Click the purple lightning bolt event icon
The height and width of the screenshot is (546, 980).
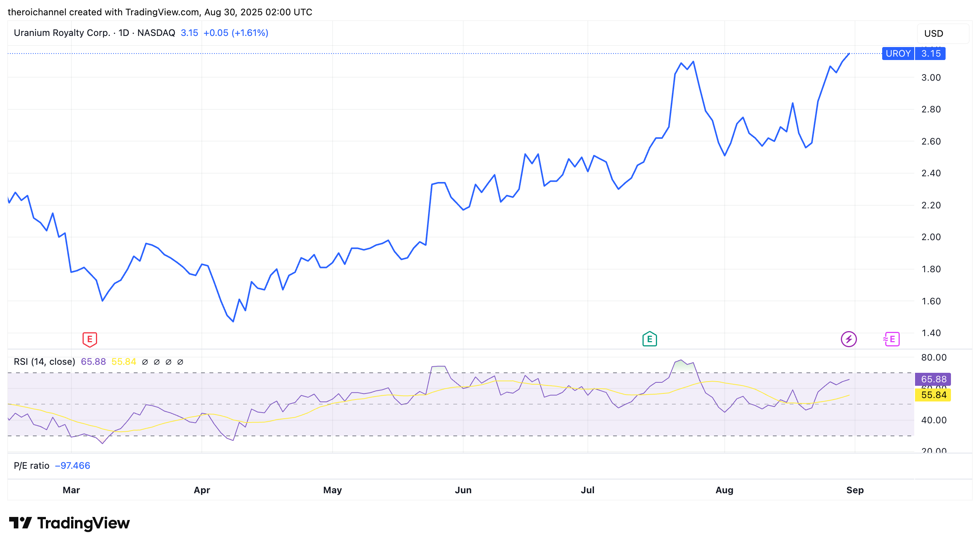[849, 339]
